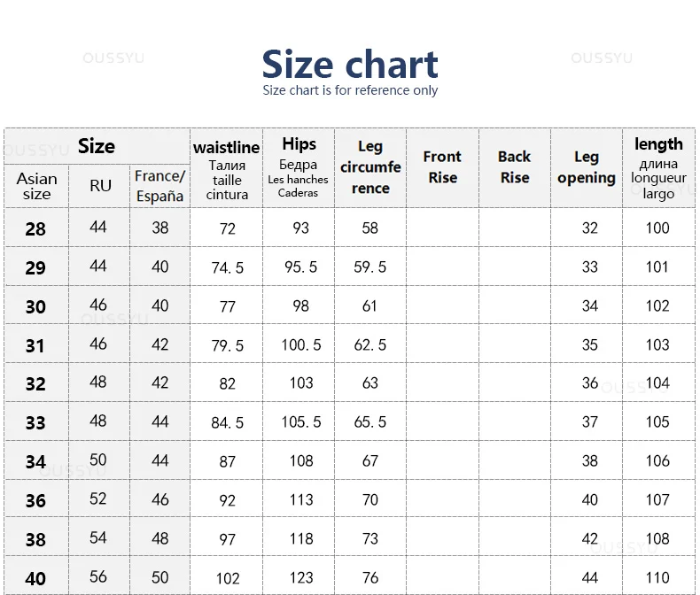The image size is (700, 595).
Task: Select length value 110 for size 40
Action: point(657,577)
